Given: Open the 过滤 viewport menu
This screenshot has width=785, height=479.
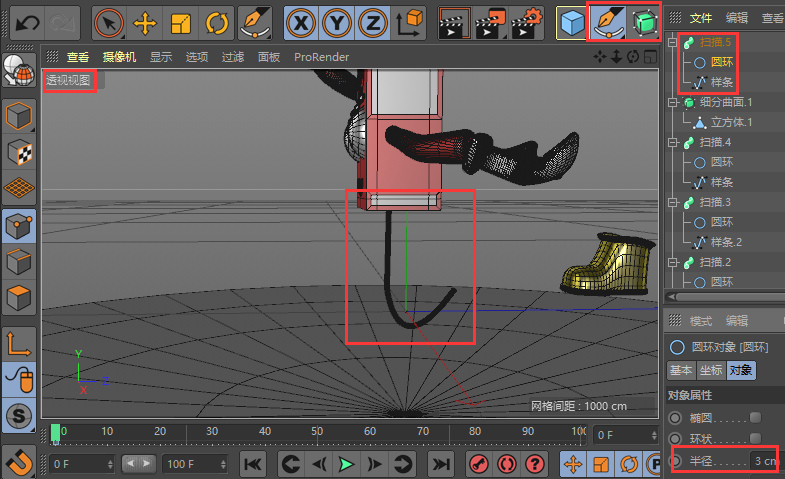Looking at the screenshot, I should point(233,57).
